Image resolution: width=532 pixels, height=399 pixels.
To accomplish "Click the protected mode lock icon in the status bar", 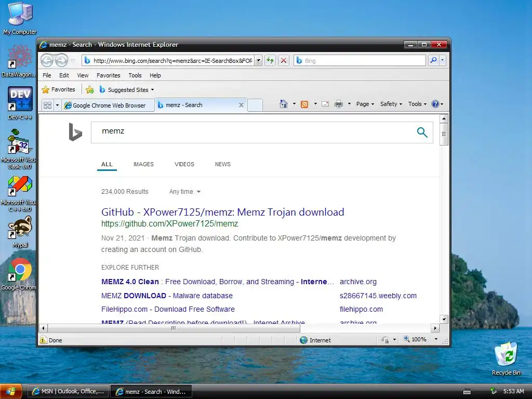I will [385, 340].
